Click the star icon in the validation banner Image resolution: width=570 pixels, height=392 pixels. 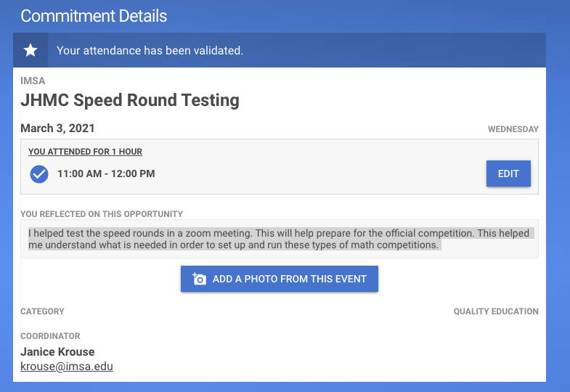tap(30, 50)
